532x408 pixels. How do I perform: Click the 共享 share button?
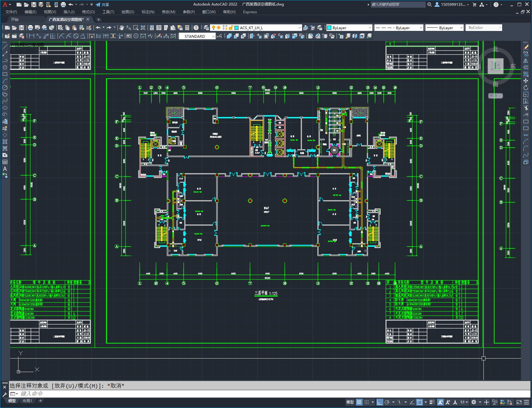click(102, 5)
